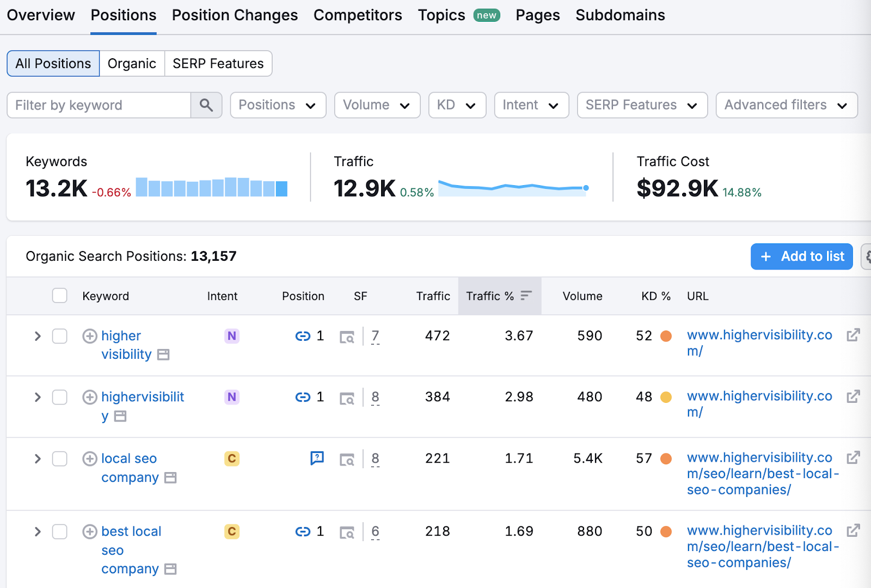The image size is (871, 588).
Task: Open external link for 'best local seo company' URL
Action: (x=853, y=530)
